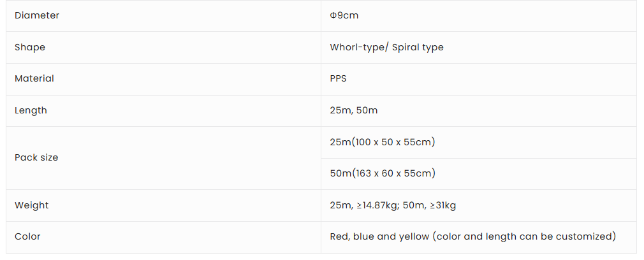
Task: Select the '50m(163 x 60 x 55cm)' pack size
Action: [x=383, y=173]
